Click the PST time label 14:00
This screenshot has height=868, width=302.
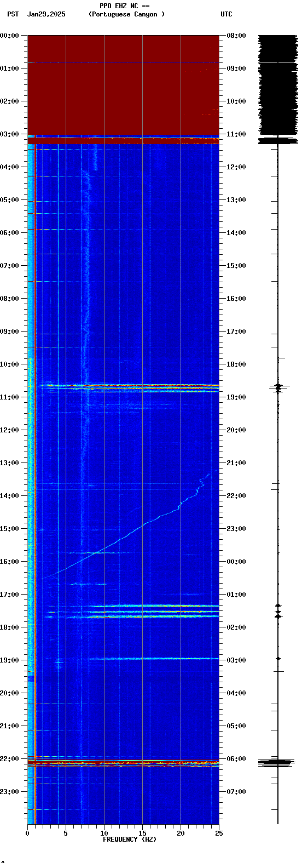coord(10,495)
